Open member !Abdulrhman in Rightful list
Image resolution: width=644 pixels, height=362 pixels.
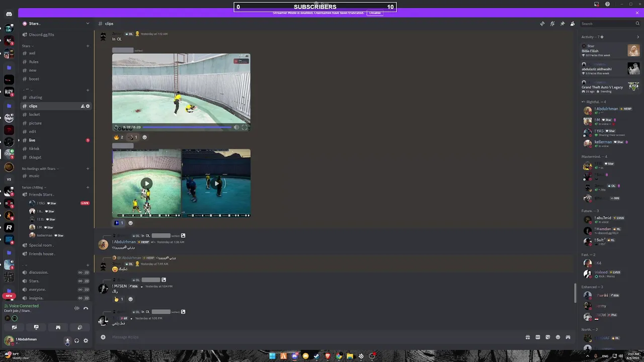tap(610, 110)
